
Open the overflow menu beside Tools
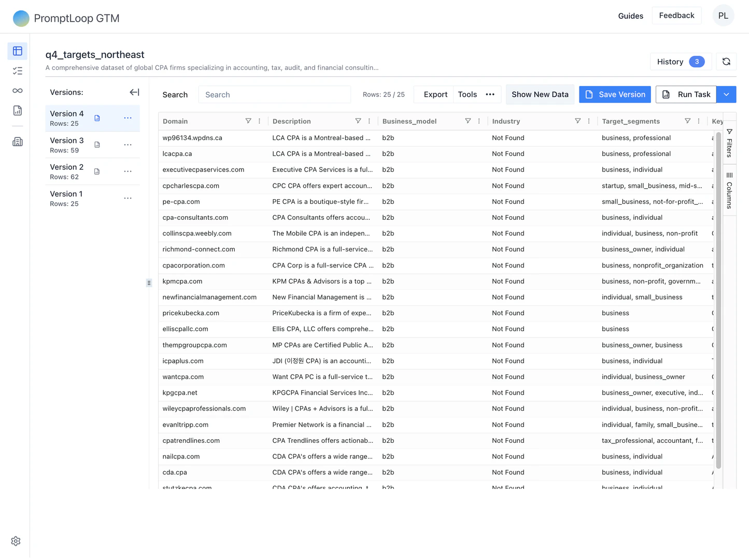tap(490, 94)
